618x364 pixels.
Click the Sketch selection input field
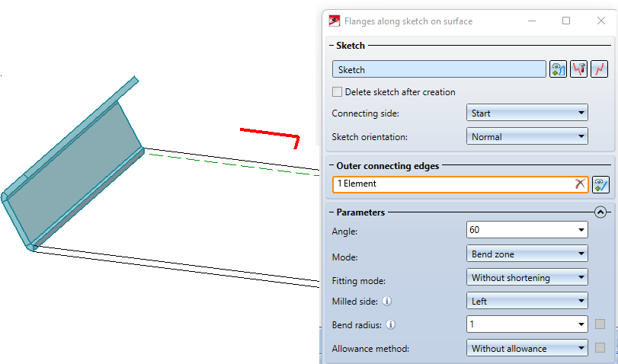[439, 69]
